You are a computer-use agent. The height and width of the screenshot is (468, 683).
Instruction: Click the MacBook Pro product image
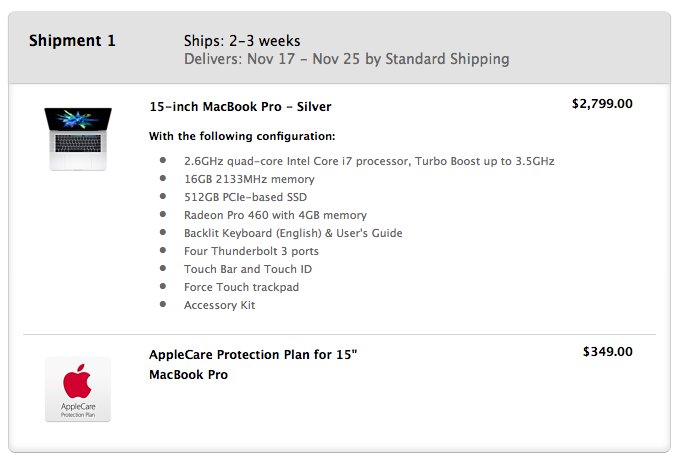(78, 139)
